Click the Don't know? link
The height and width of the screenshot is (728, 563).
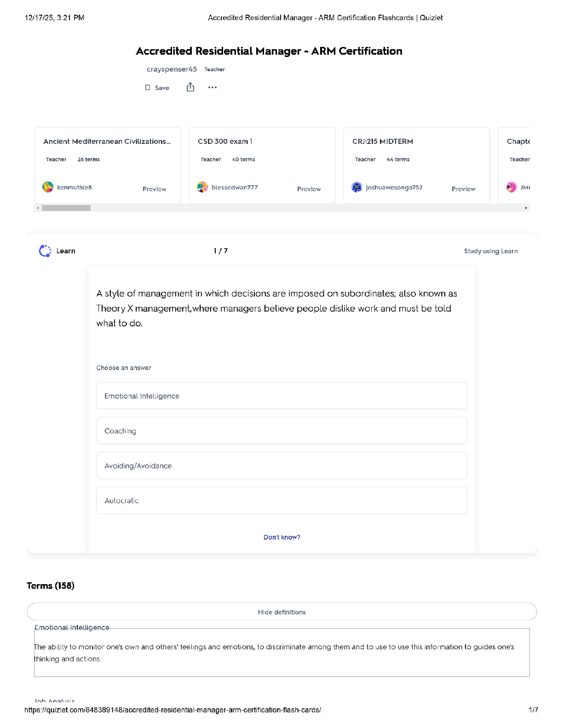pos(281,537)
